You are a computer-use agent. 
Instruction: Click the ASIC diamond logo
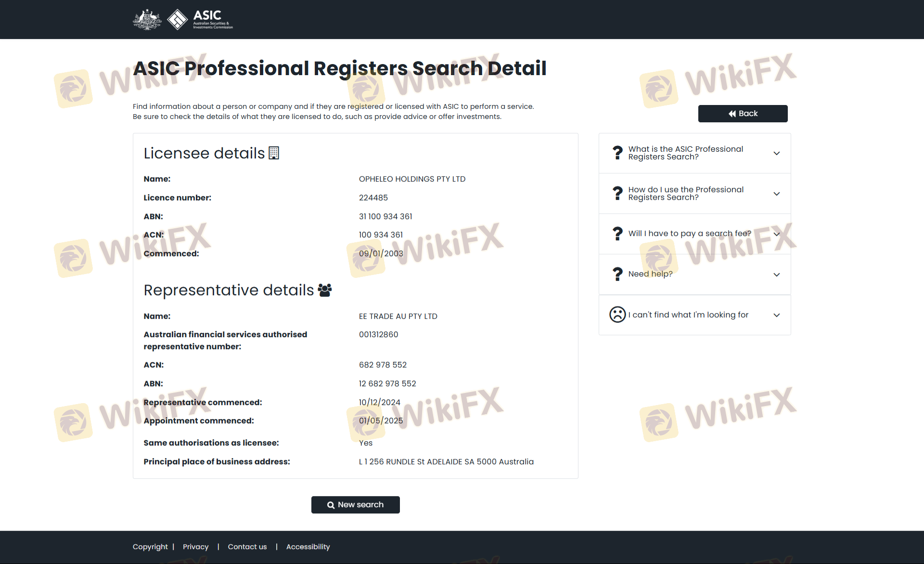pyautogui.click(x=177, y=20)
